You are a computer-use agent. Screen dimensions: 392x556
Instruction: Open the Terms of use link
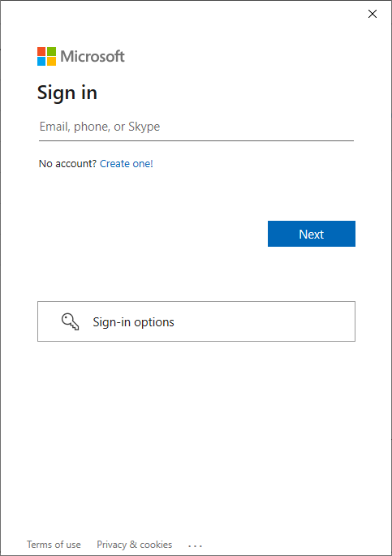pyautogui.click(x=54, y=545)
